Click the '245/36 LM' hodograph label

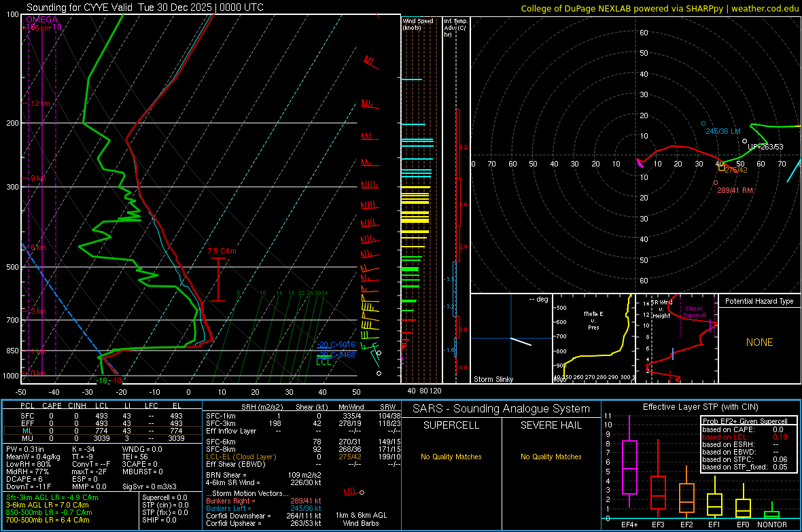tap(722, 131)
